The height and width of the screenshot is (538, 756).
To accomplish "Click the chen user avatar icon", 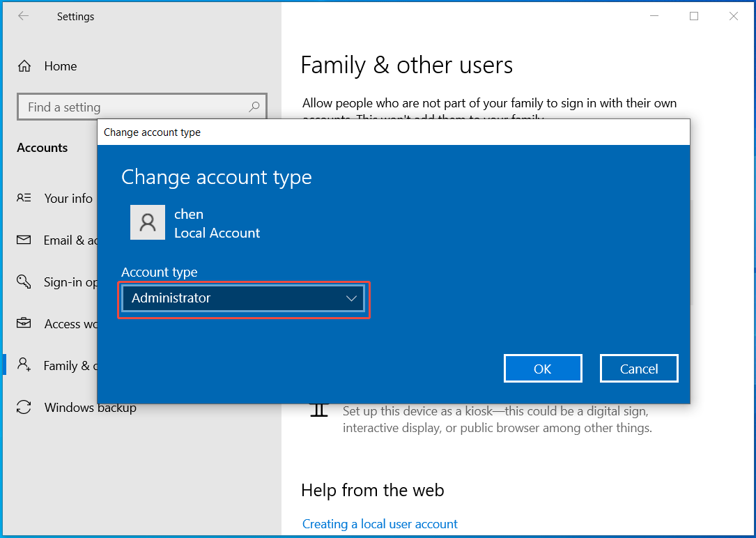I will 147,222.
